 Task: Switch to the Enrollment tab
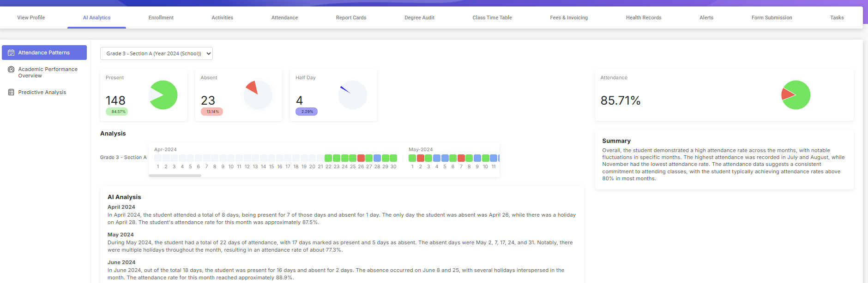pyautogui.click(x=161, y=18)
